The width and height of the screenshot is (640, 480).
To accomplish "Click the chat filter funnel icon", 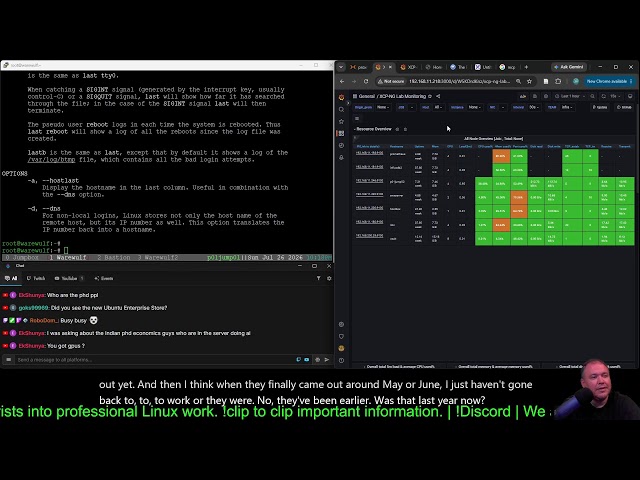I will [x=318, y=278].
